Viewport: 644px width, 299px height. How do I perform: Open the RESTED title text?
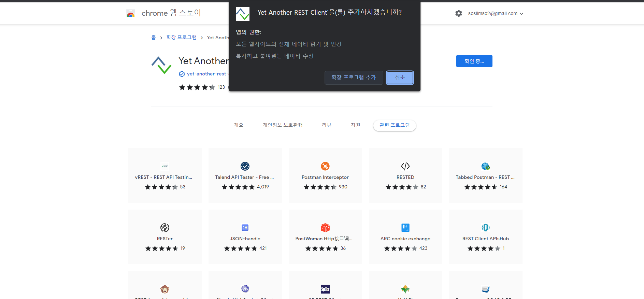[405, 177]
